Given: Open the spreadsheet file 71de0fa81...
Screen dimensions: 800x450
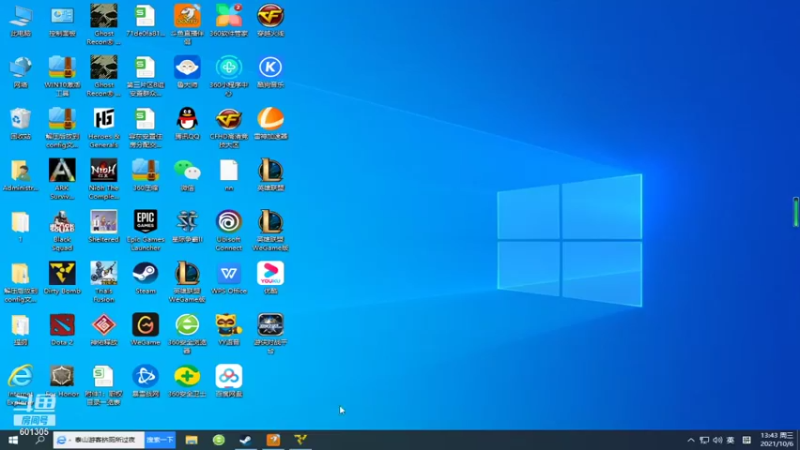Looking at the screenshot, I should [x=145, y=21].
